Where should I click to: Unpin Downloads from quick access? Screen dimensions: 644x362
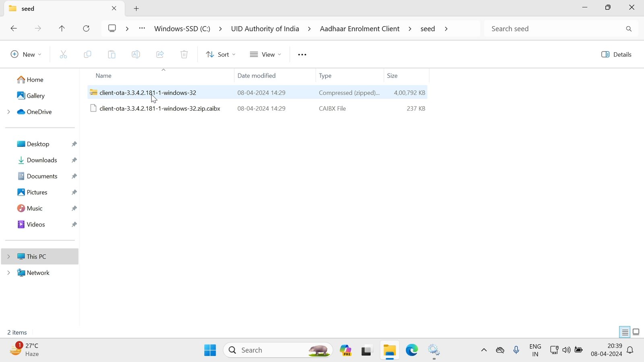coord(74,160)
